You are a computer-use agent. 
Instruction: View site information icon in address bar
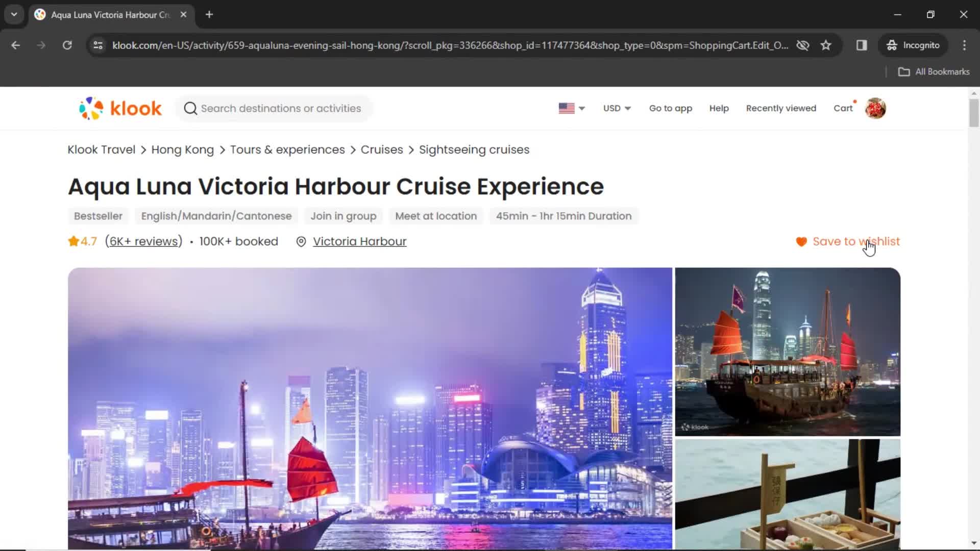[98, 45]
